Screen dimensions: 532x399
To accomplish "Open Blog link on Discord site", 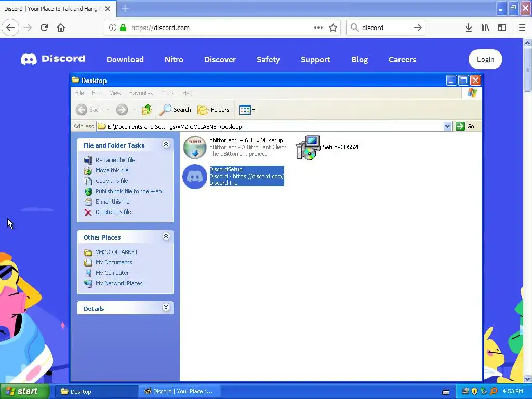I will pyautogui.click(x=360, y=59).
